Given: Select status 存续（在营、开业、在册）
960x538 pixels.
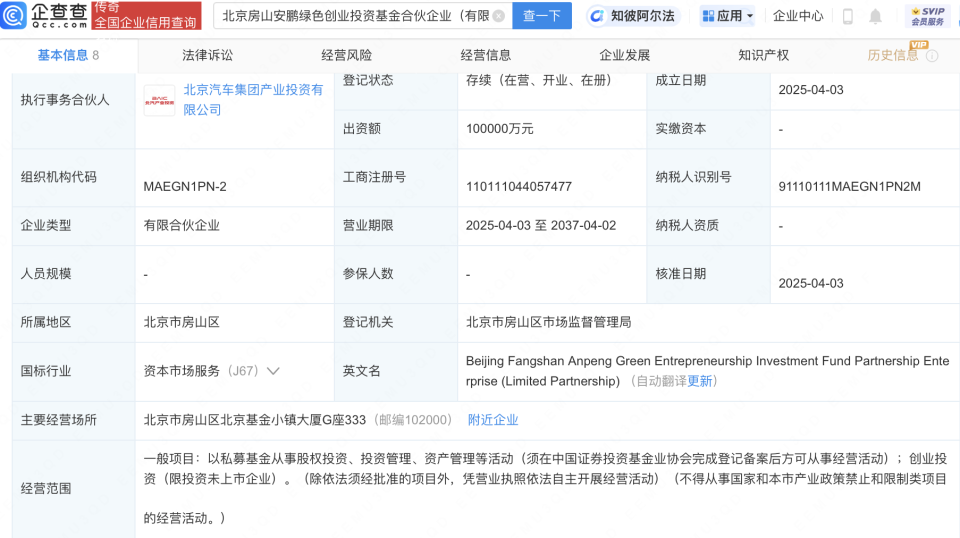Looking at the screenshot, I should point(542,81).
